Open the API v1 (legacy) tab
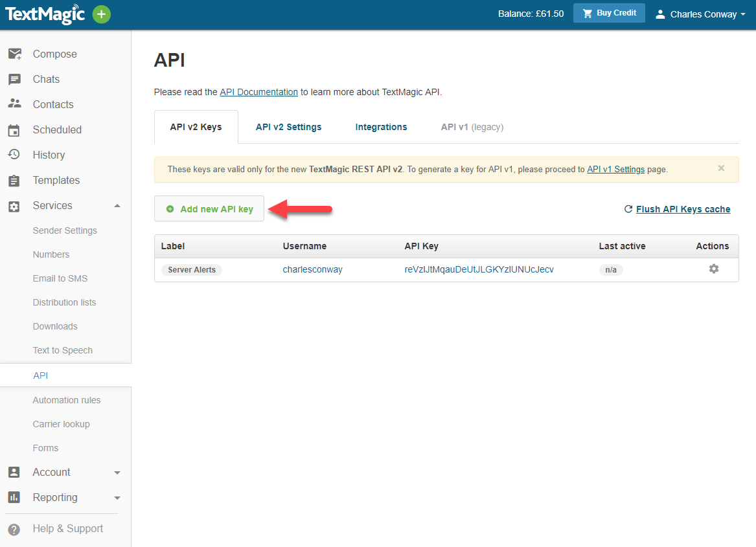The image size is (756, 547). click(x=472, y=127)
